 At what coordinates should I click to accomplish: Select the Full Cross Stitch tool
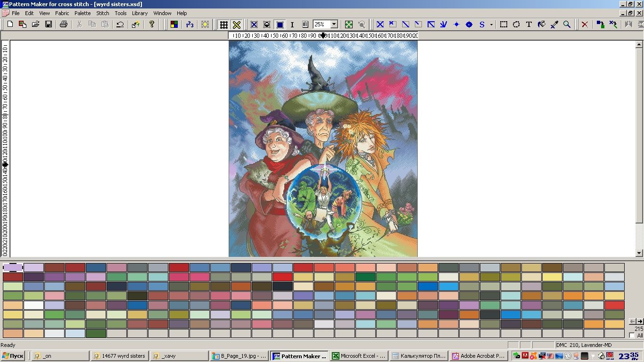(380, 25)
